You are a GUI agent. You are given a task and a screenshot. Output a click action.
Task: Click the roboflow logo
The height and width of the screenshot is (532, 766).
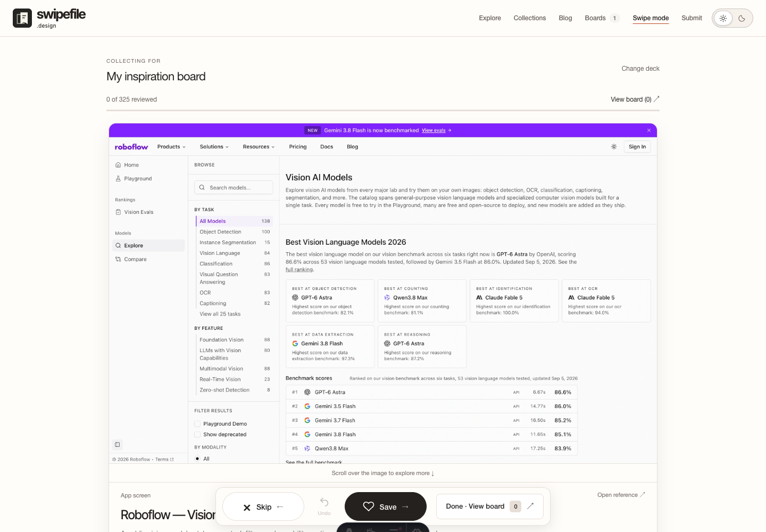[131, 147]
